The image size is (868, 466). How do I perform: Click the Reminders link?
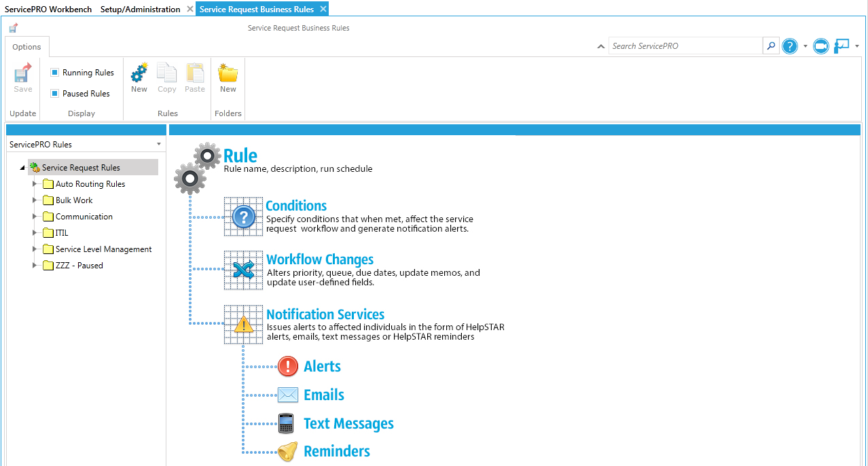pos(337,451)
